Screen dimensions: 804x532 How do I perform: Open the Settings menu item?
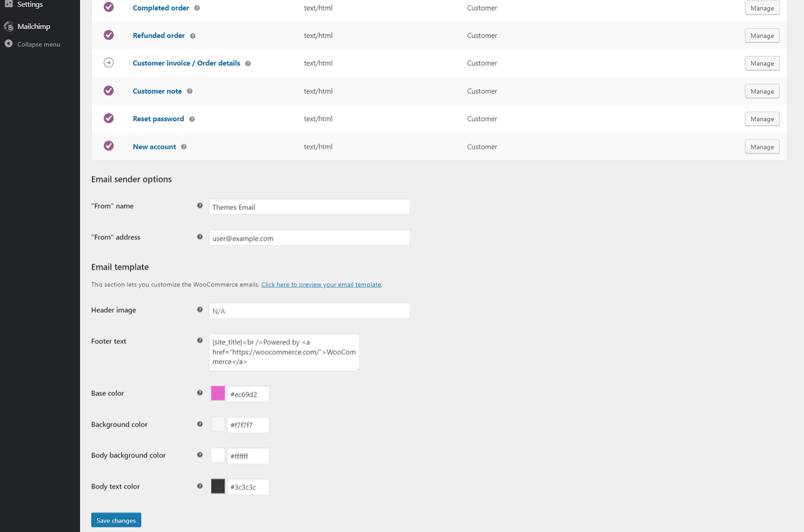tap(30, 4)
